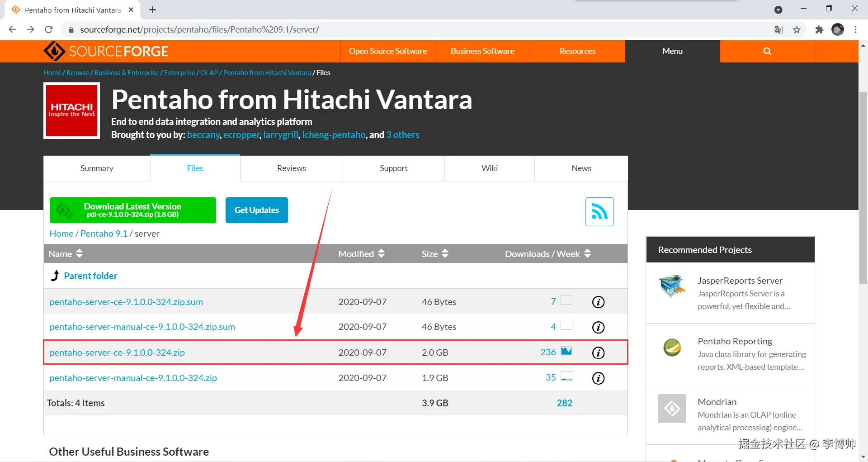Viewport: 868px width, 462px height.
Task: Open info icon for pentaho-server-ce-9.1.0.0-324.zip
Action: (598, 352)
